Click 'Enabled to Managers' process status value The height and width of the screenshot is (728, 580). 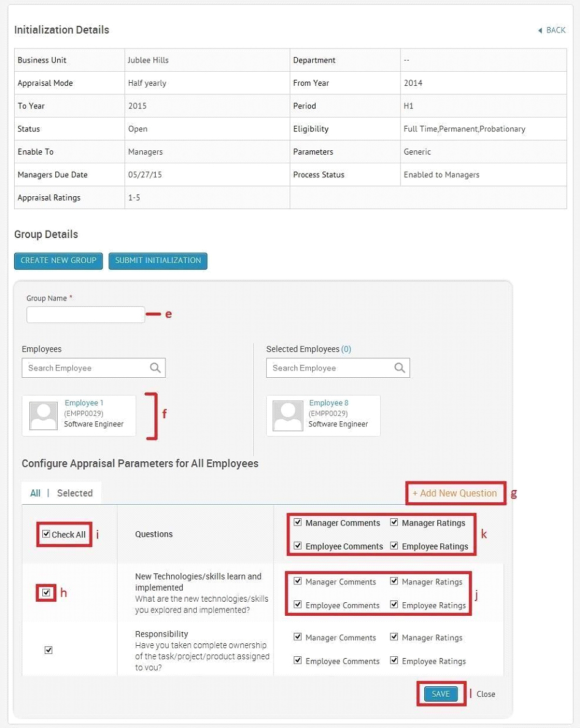441,175
